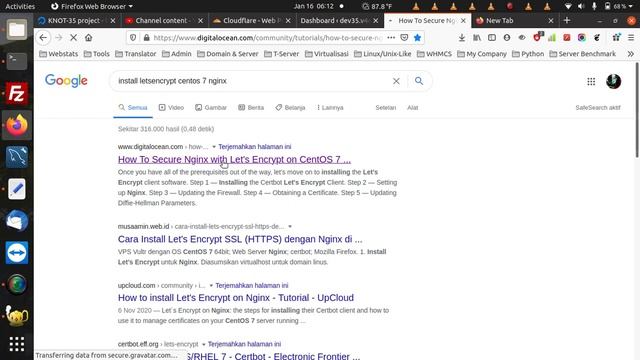This screenshot has height=360, width=640.
Task: Expand the Lainnya more menu
Action: 330,108
